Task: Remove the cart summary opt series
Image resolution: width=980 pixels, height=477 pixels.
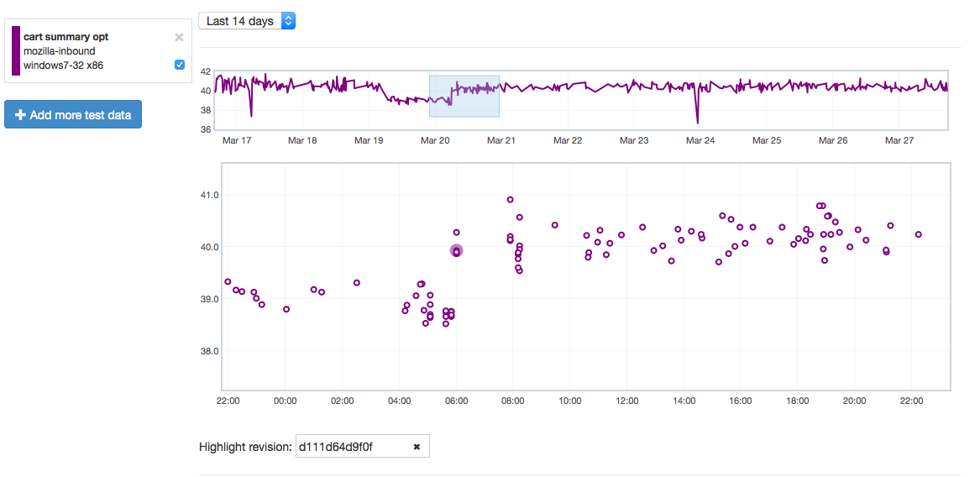Action: pos(178,37)
